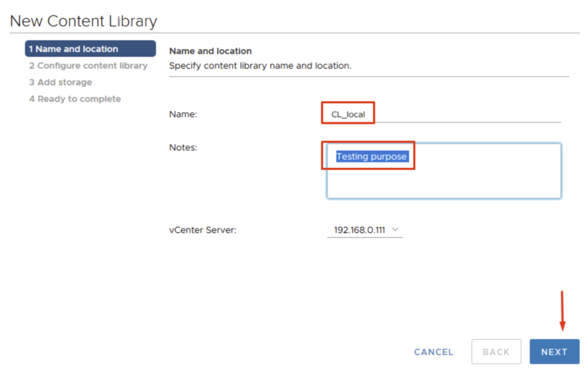Click the chevron arrow beside 192.168.0.111
The width and height of the screenshot is (588, 371).
[x=395, y=230]
